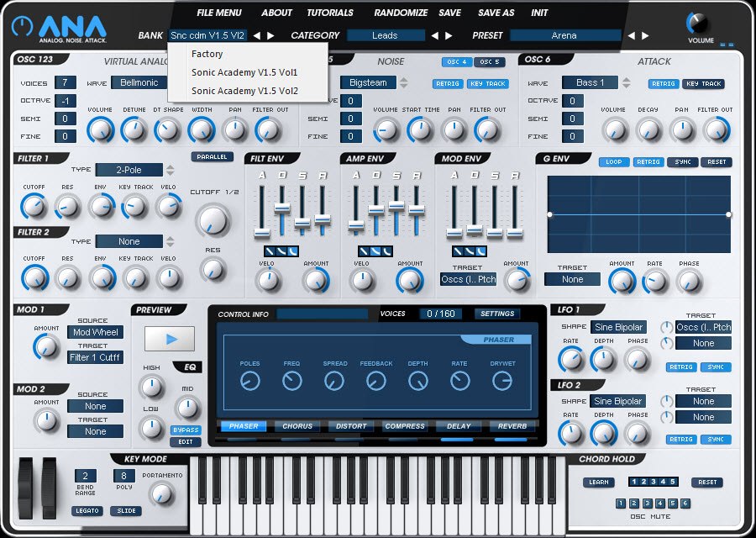Open the Category dropdown showing Leads

pyautogui.click(x=386, y=35)
